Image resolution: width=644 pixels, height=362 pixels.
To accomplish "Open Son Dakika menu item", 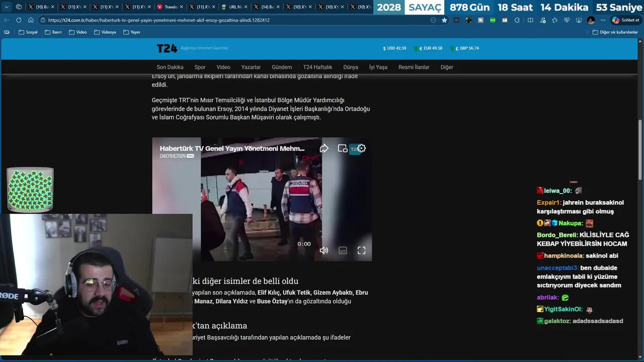I will coord(170,67).
